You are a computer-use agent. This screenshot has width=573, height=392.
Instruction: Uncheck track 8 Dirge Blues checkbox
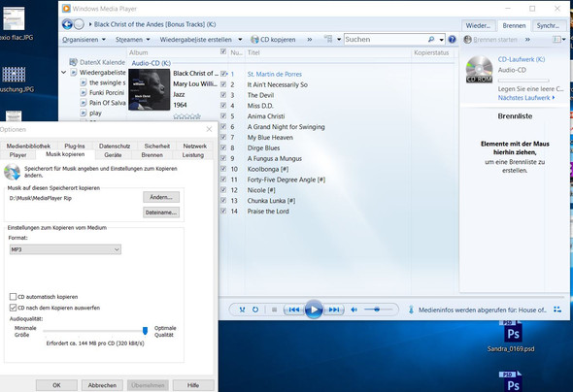(223, 147)
